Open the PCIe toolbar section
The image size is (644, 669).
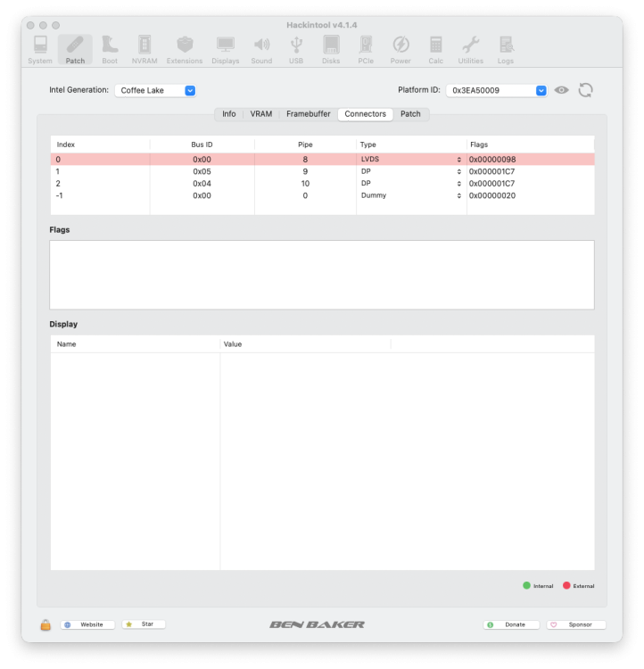click(x=366, y=50)
